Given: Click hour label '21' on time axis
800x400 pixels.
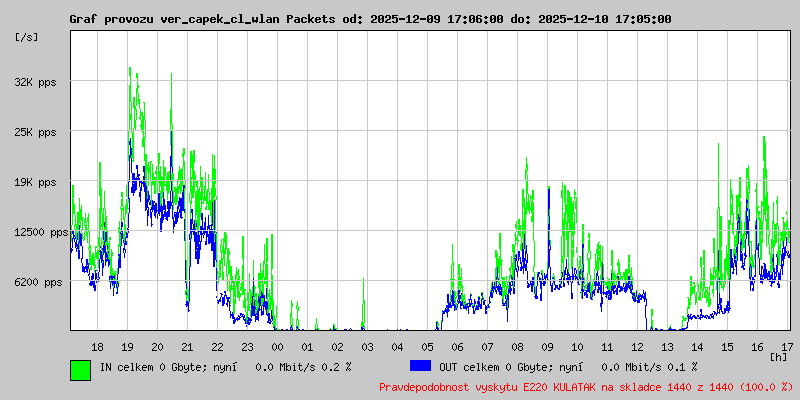Looking at the screenshot, I should (188, 348).
